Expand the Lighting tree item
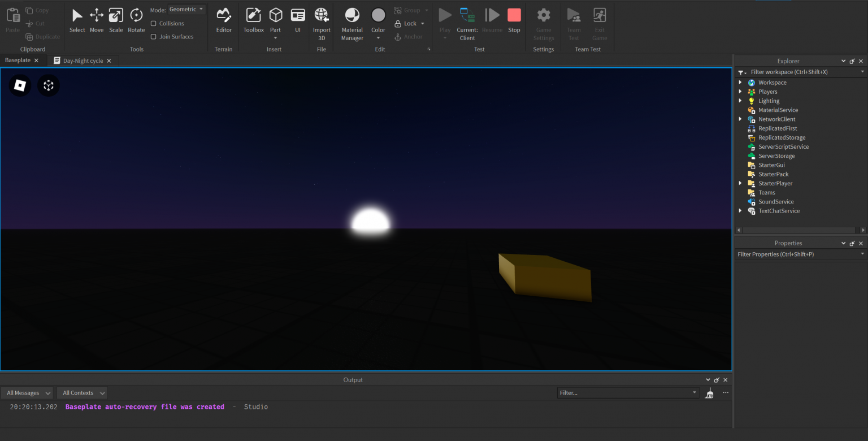868x441 pixels. tap(741, 101)
